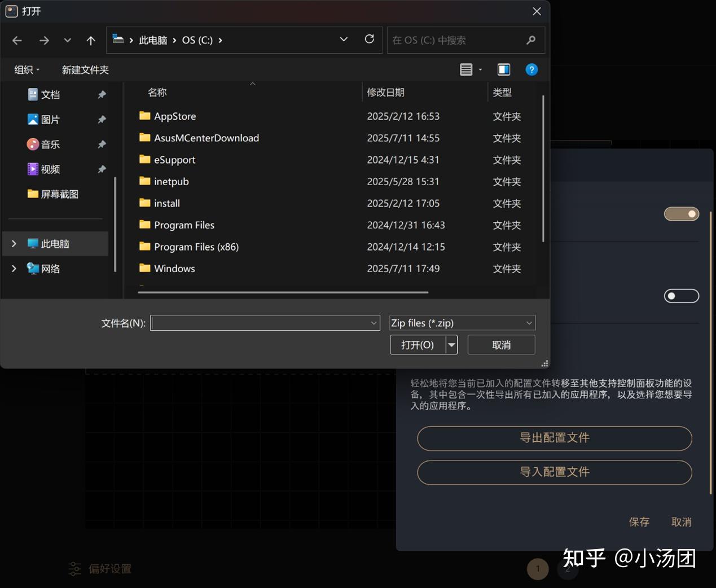Unpin 文档 from quick access

pyautogui.click(x=102, y=94)
